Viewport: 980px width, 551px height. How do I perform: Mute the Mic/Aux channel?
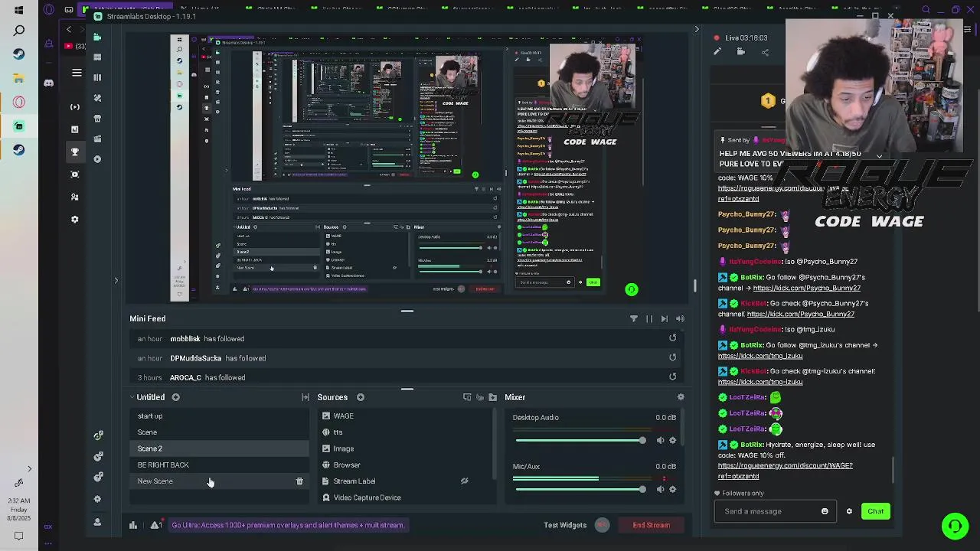(660, 489)
